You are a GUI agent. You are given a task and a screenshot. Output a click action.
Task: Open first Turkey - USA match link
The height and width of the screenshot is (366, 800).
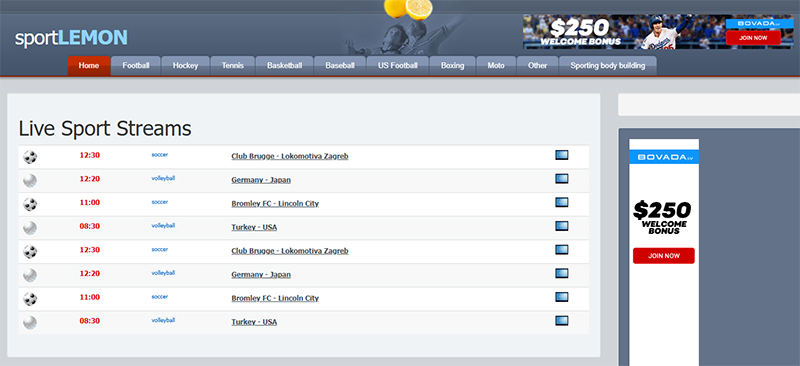point(254,227)
